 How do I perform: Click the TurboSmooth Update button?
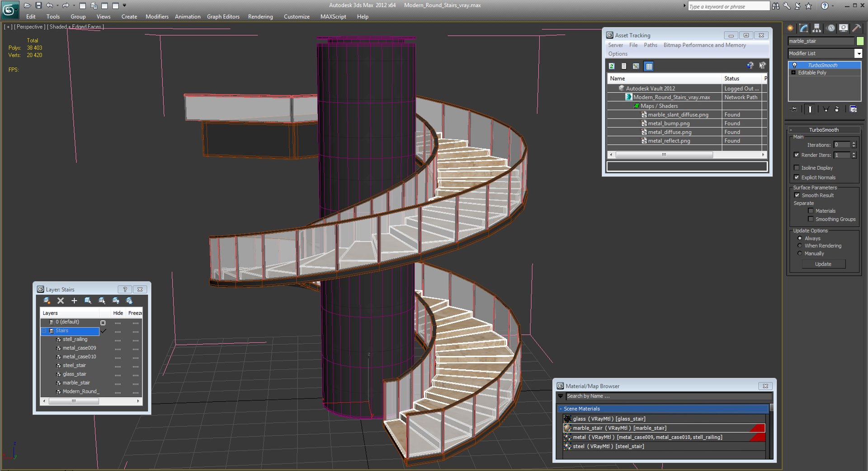point(823,264)
